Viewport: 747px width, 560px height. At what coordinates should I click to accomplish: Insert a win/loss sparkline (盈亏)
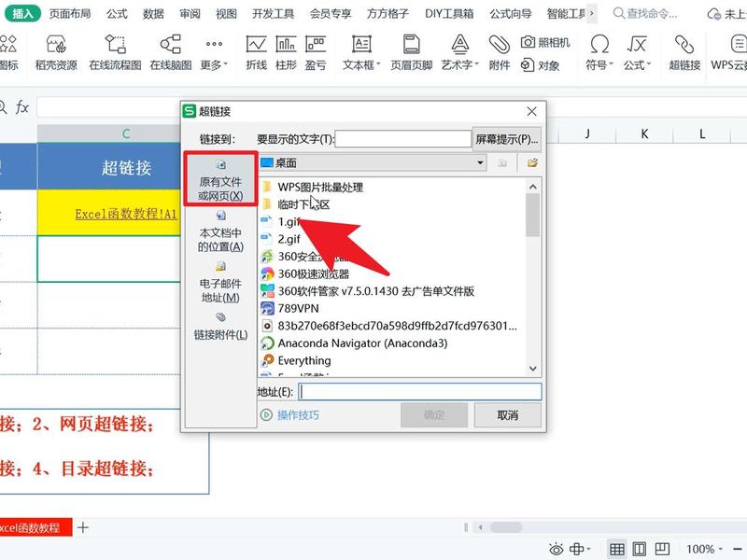(x=316, y=52)
